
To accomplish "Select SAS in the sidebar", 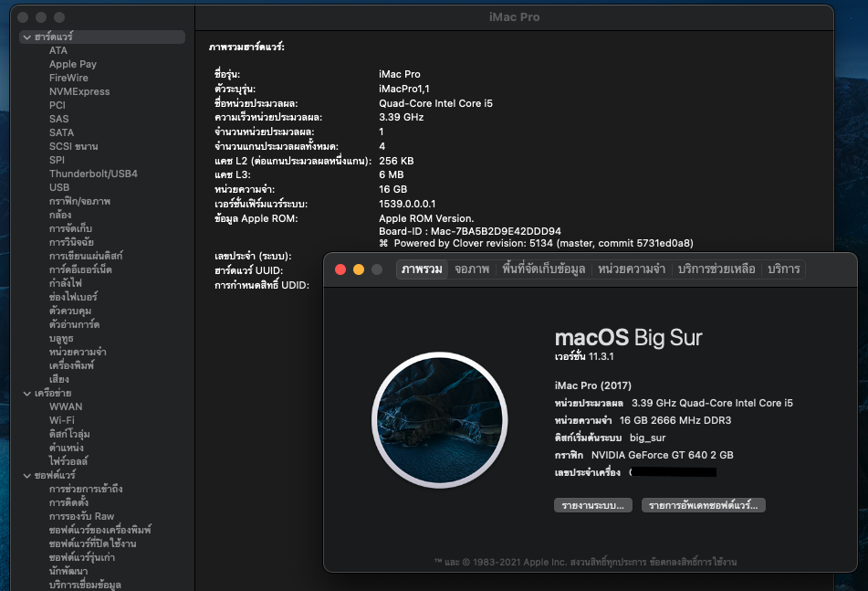I will pos(58,119).
